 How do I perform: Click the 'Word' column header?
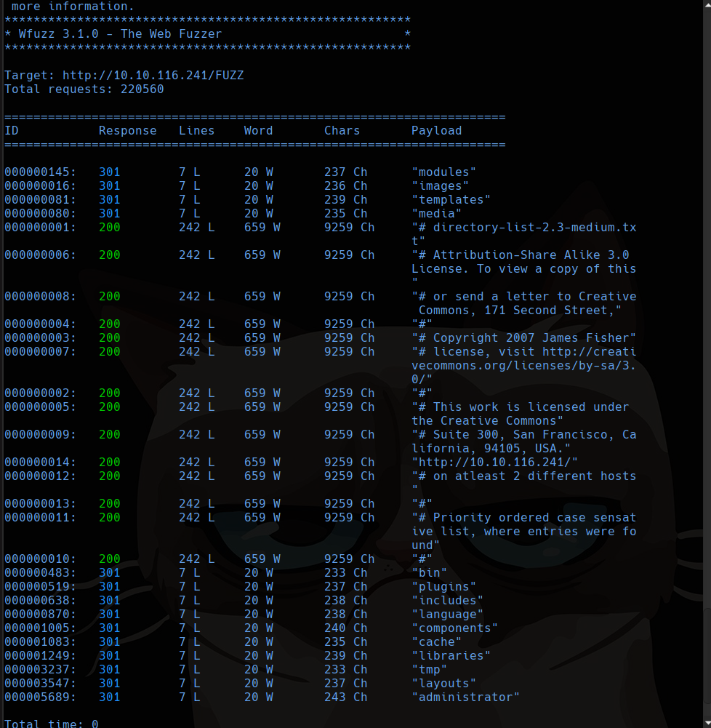click(x=259, y=130)
